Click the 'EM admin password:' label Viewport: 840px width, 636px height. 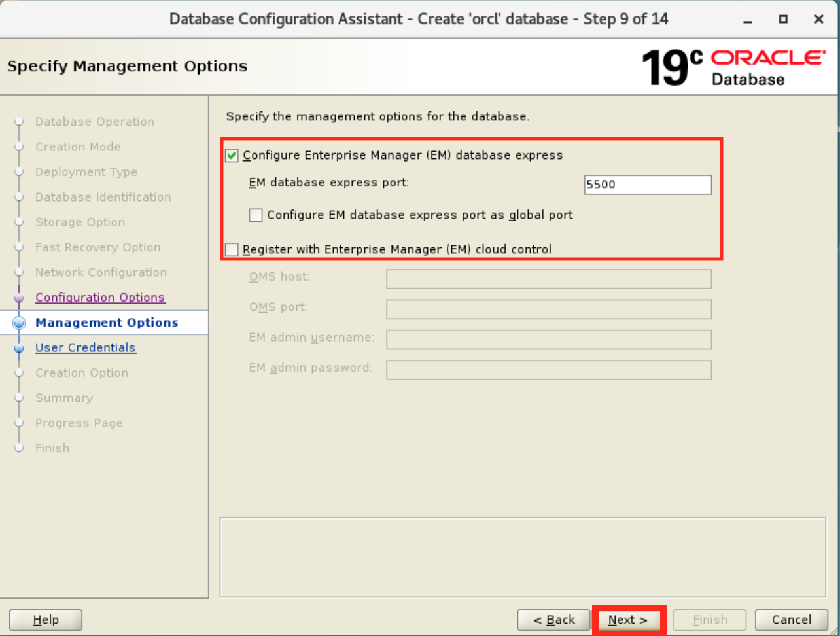(311, 368)
